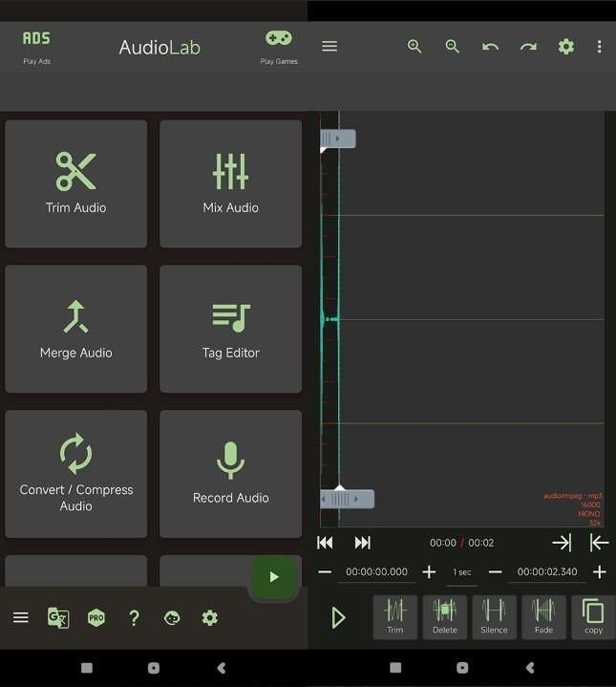Viewport: 616px width, 687px height.
Task: Open AudioLab home settings gear
Action: (x=210, y=618)
